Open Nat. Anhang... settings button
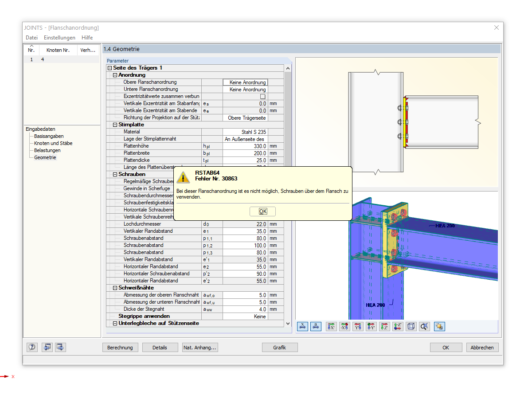The image size is (532, 399). [x=199, y=348]
